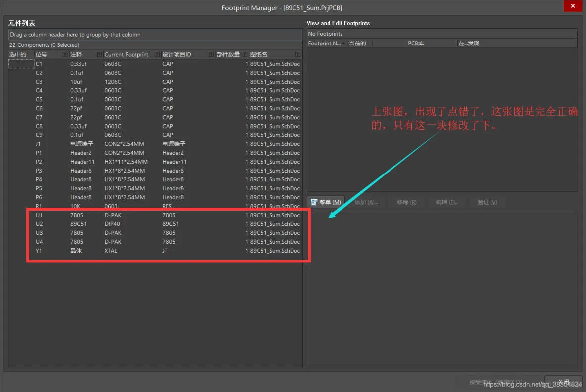This screenshot has width=586, height=392.
Task: Select component P4 designator
Action: pyautogui.click(x=39, y=179)
